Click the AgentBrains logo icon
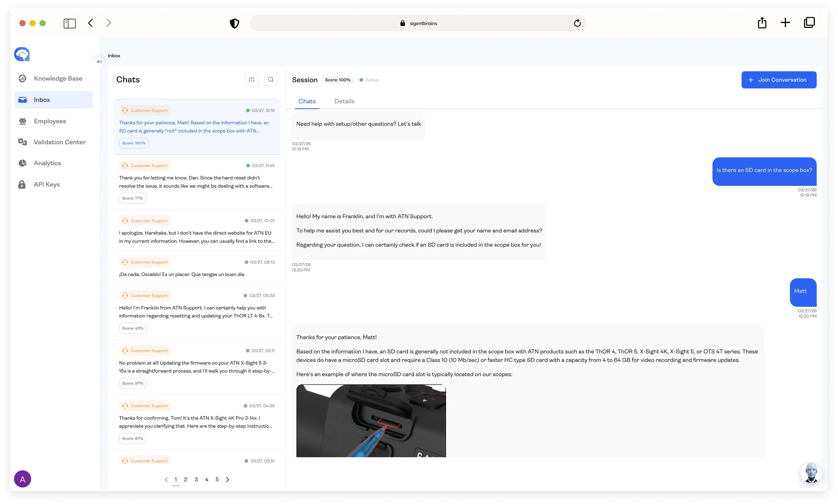This screenshot has width=838, height=504. [22, 54]
